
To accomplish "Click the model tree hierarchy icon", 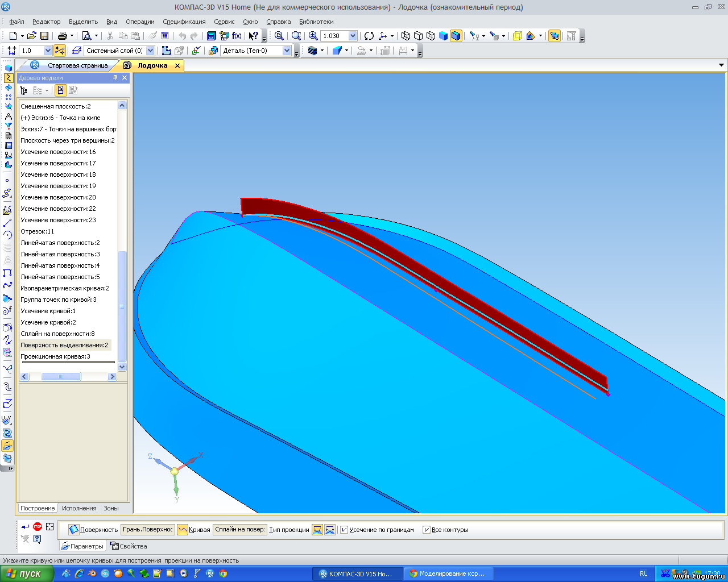I will [x=24, y=90].
